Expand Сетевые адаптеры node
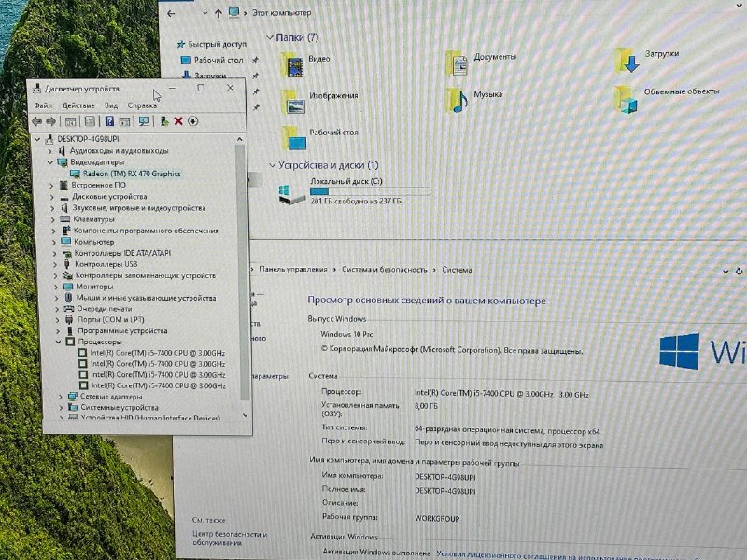Viewport: 747px width, 560px height. pos(61,397)
